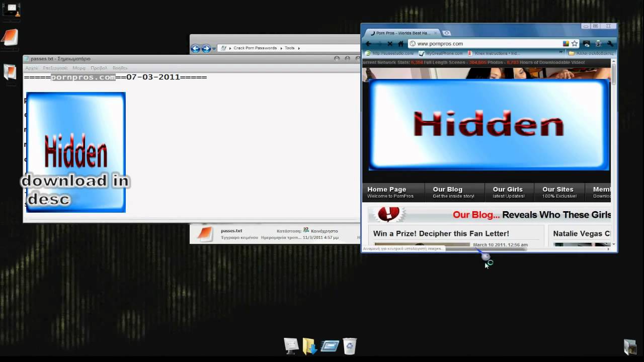644x362 pixels.
Task: Open a new Chrome tab
Action: point(446,33)
